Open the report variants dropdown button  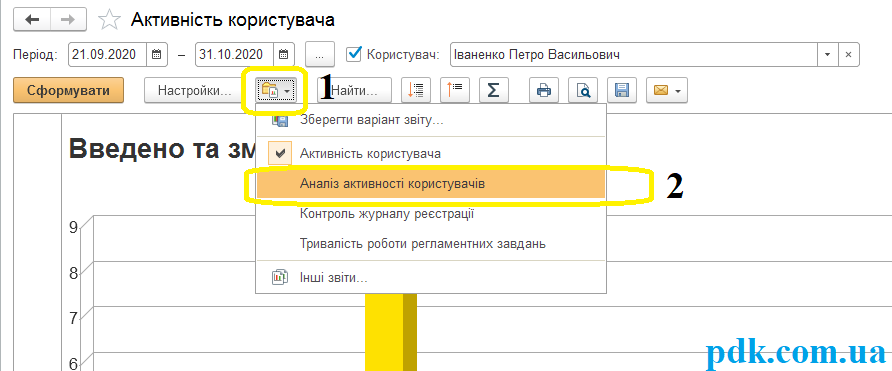276,90
